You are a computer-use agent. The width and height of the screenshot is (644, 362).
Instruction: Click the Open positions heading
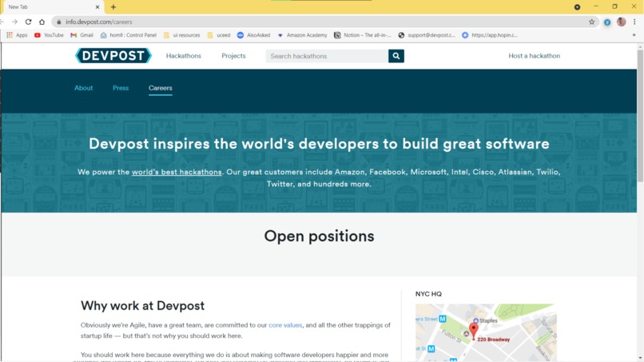coord(319,237)
